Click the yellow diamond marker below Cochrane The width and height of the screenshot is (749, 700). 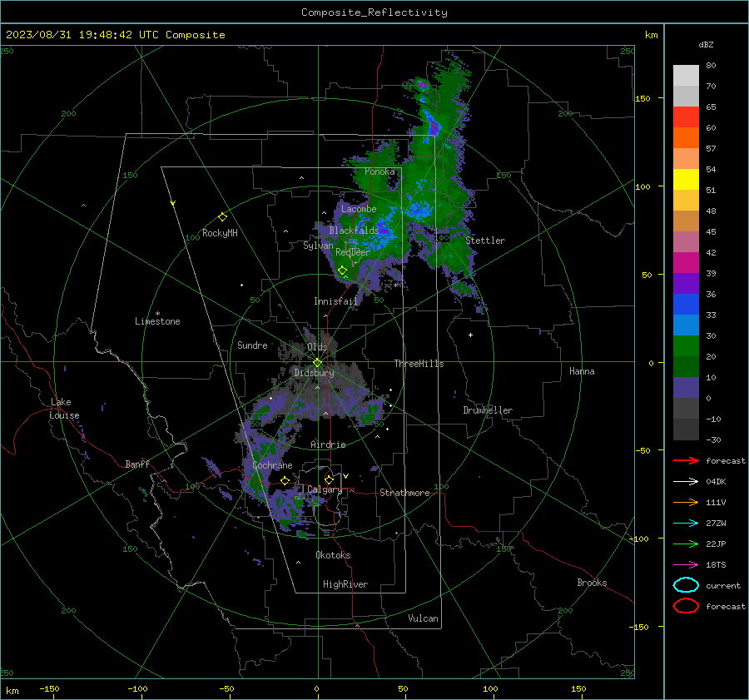pos(285,480)
